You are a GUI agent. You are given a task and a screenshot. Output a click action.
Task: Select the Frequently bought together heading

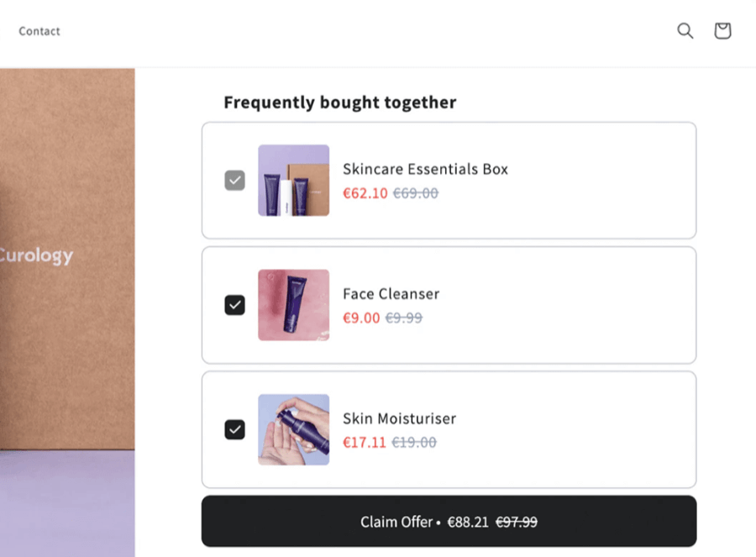click(x=339, y=102)
